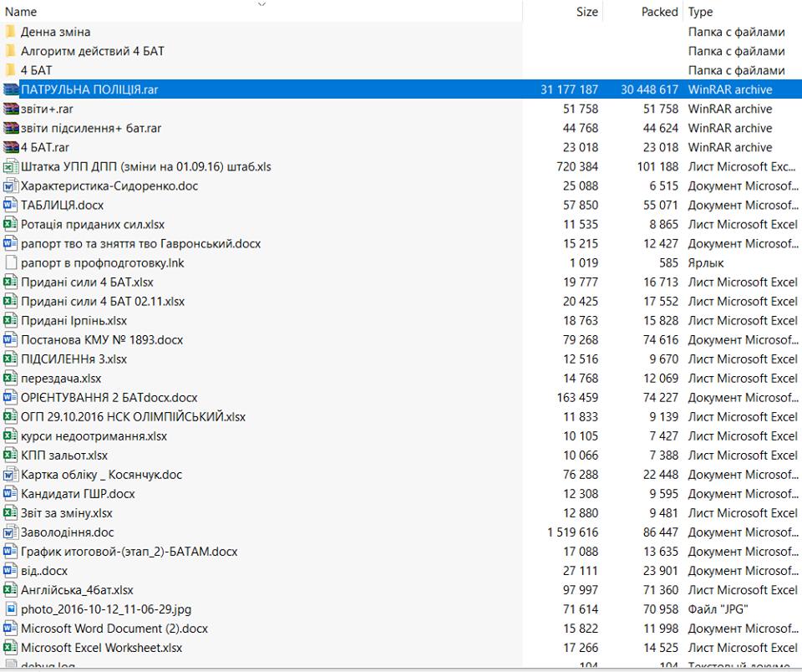Viewport: 802px width, 672px height.
Task: Sort files by Packed column header
Action: point(659,12)
